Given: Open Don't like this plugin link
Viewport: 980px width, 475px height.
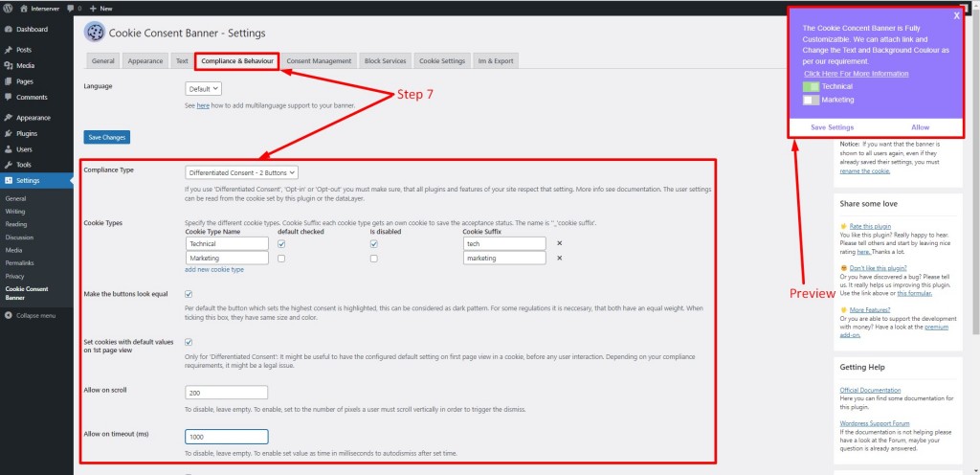Looking at the screenshot, I should click(879, 268).
